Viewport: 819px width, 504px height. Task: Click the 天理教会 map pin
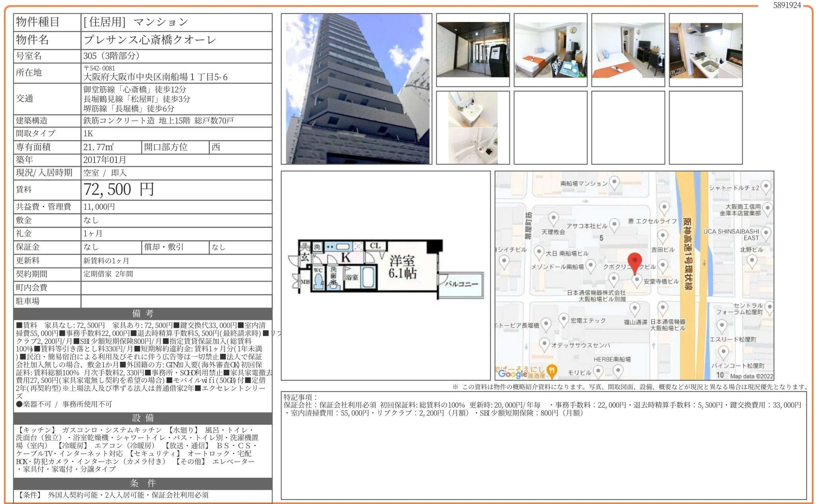click(x=553, y=218)
